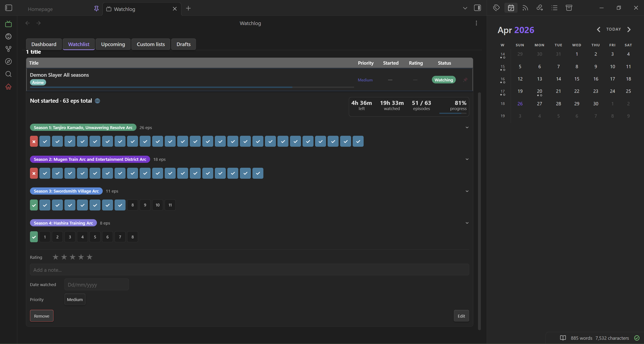
Task: Select April 26 in calendar
Action: click(x=520, y=103)
